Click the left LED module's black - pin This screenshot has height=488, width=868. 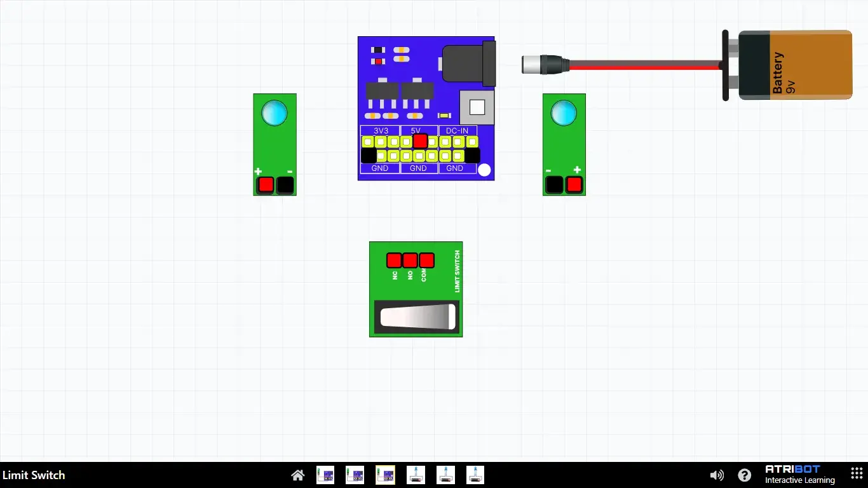(x=285, y=185)
